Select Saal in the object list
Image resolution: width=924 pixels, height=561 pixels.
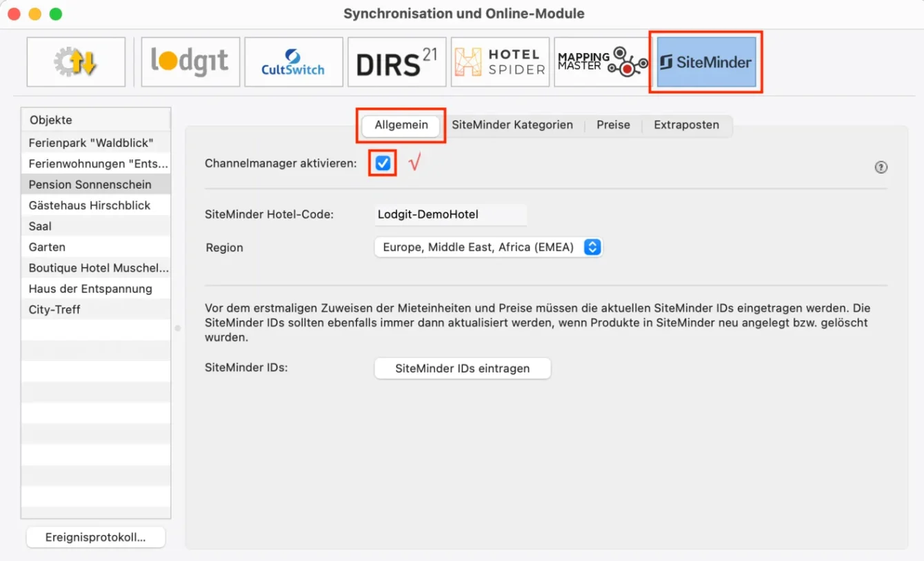[96, 226]
